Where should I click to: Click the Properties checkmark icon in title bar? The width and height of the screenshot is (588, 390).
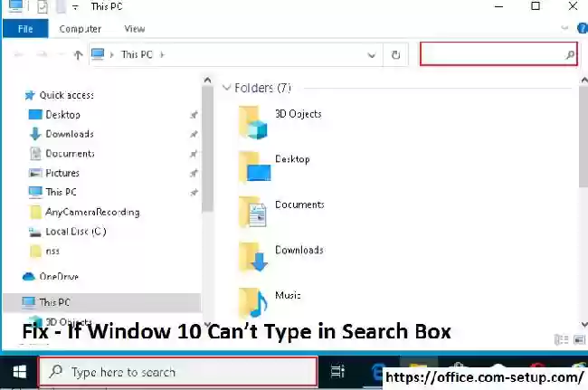43,6
